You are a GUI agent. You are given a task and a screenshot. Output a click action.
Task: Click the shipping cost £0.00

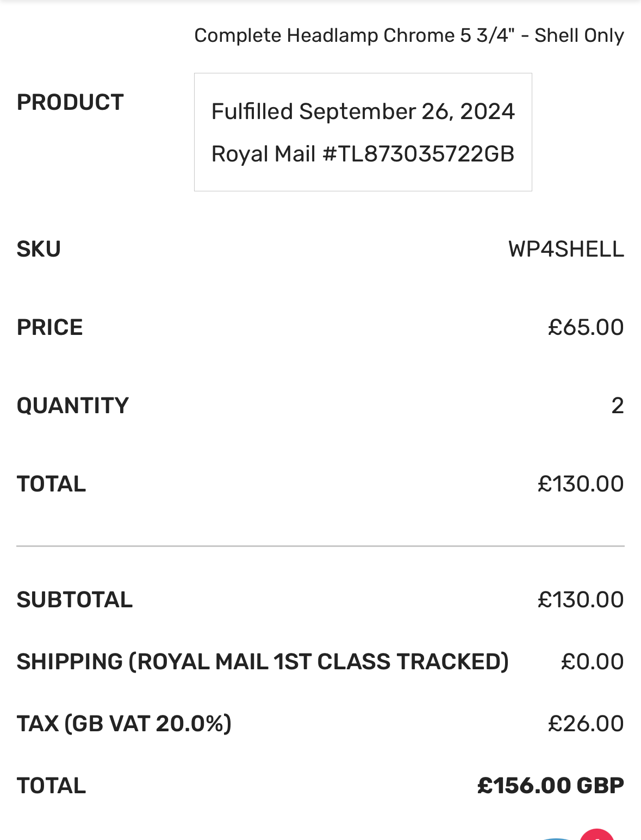[x=592, y=662]
